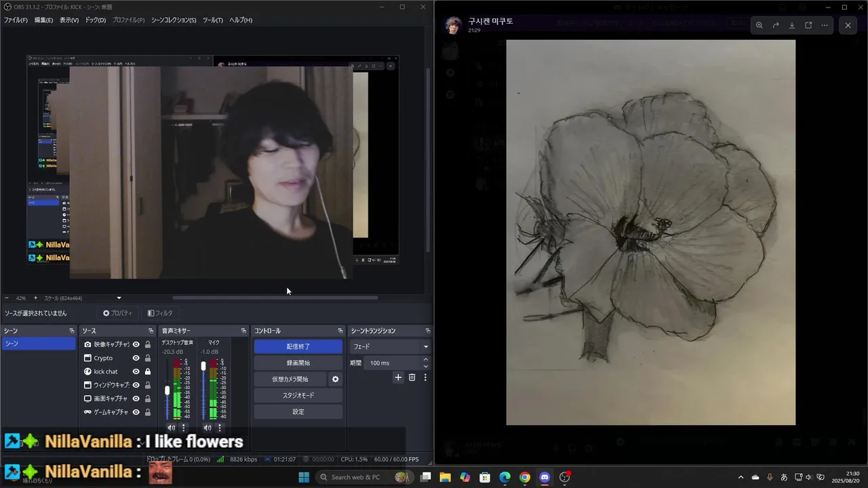
Task: Open source プロパティ button
Action: [x=117, y=313]
